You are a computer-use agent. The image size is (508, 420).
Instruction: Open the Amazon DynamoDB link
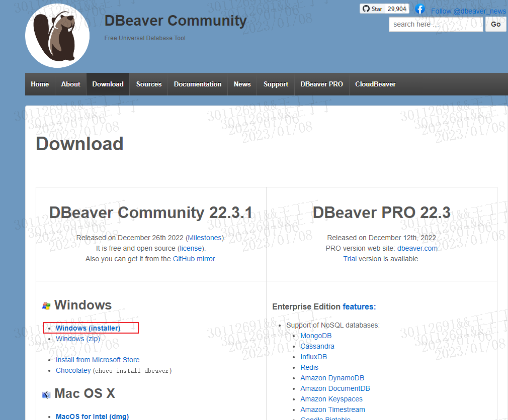click(332, 378)
